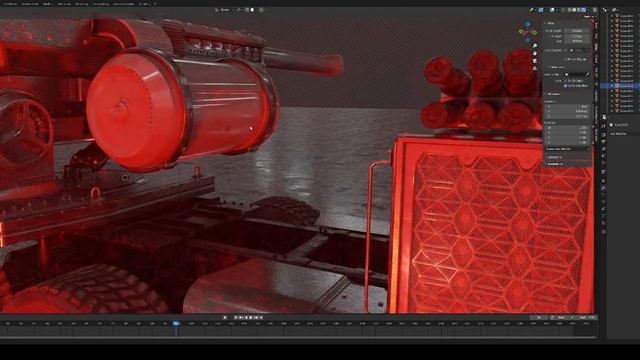The width and height of the screenshot is (640, 360).
Task: Toggle the viewport gizmos button
Action: tap(541, 10)
